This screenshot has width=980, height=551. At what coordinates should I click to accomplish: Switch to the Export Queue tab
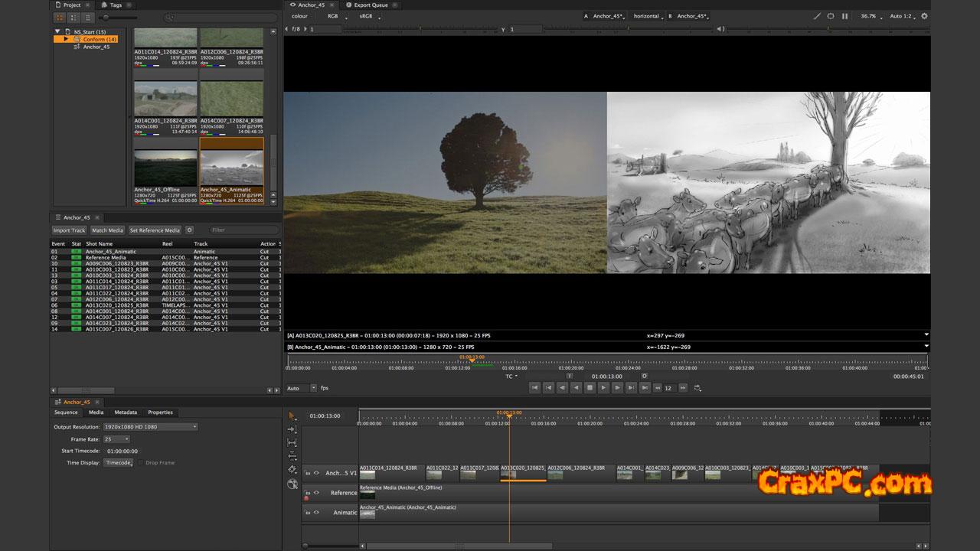371,5
